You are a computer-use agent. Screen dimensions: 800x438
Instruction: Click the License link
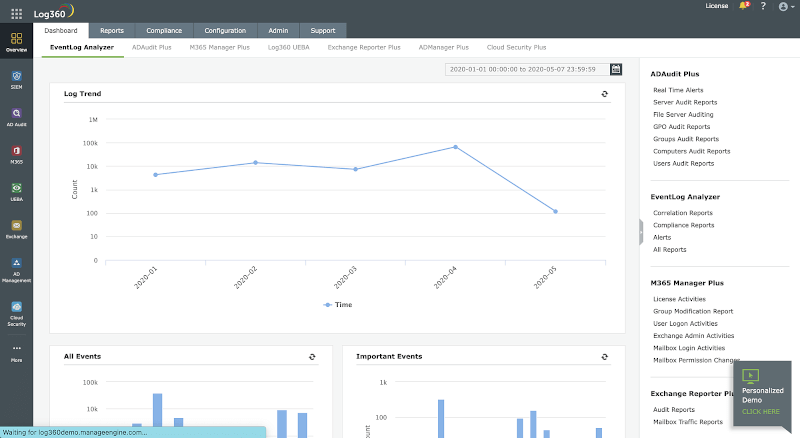tap(716, 6)
